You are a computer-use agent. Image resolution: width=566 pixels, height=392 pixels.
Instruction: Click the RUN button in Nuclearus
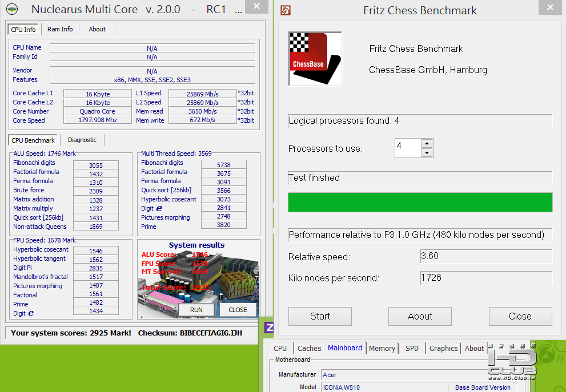pos(196,310)
